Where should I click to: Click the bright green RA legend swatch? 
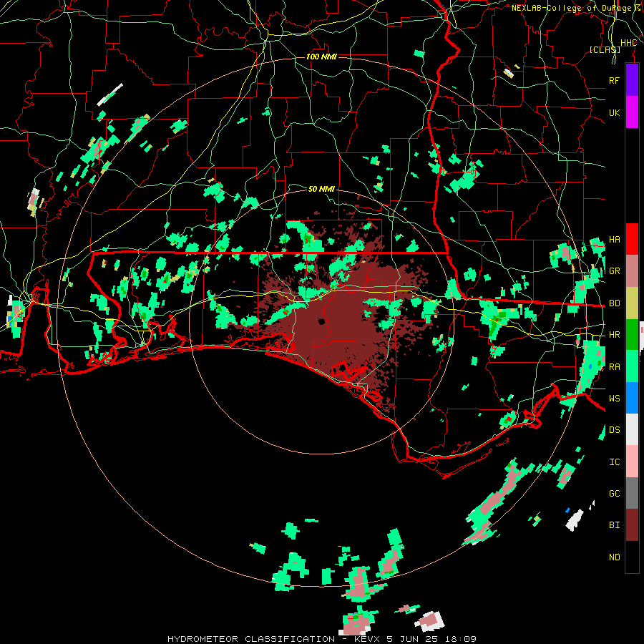tap(632, 366)
